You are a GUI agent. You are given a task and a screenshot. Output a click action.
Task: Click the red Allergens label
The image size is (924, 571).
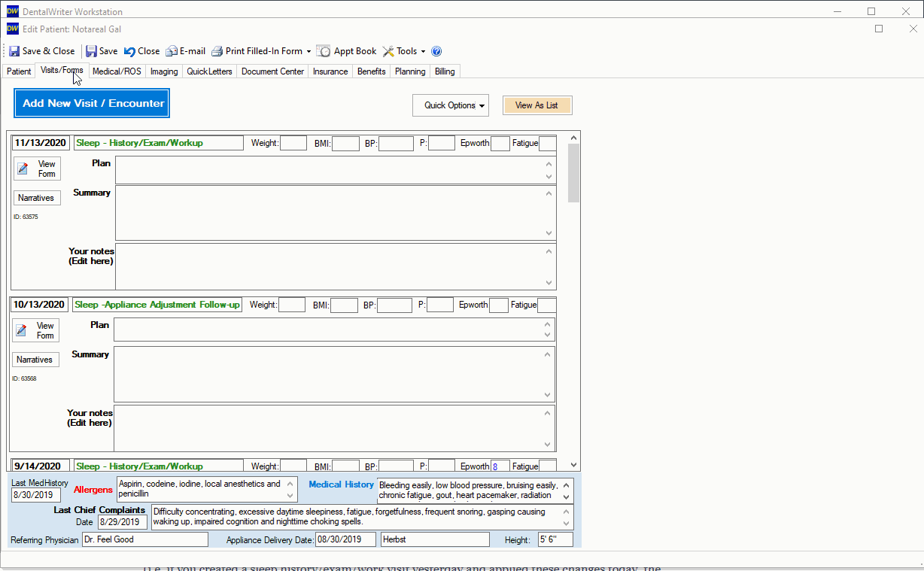93,490
